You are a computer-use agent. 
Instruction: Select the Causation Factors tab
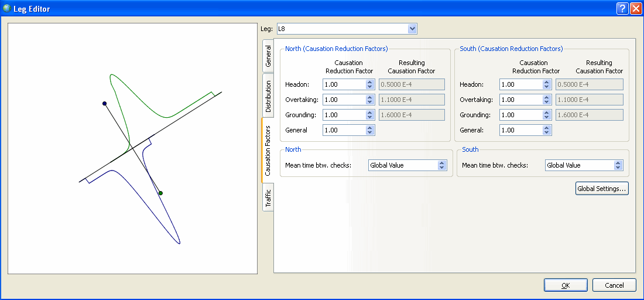click(x=268, y=151)
